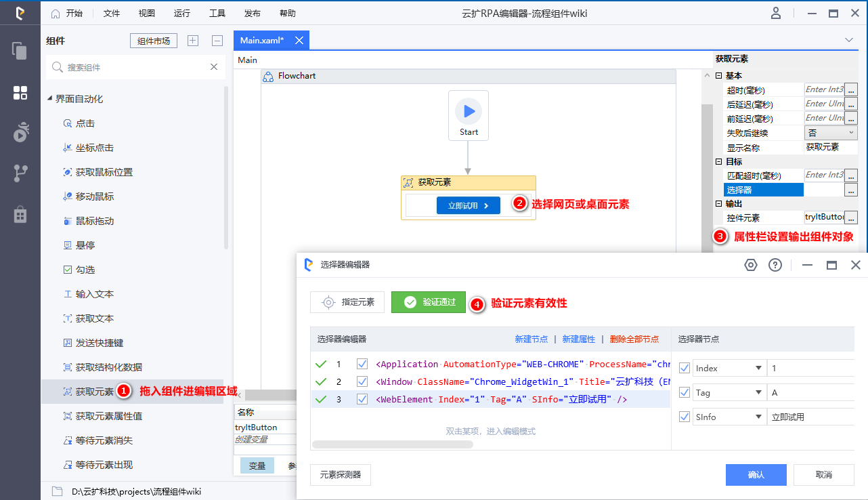Click the 删除全部节点 link

click(x=634, y=339)
